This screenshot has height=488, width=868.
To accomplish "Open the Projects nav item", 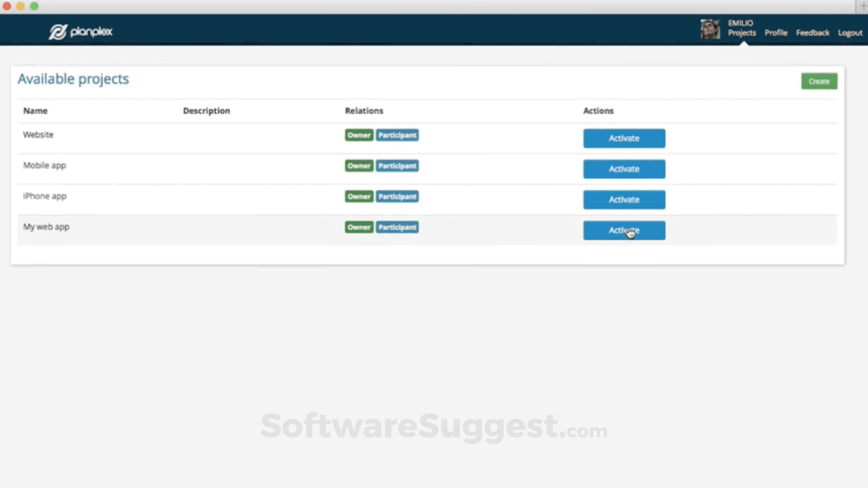I will coord(742,33).
